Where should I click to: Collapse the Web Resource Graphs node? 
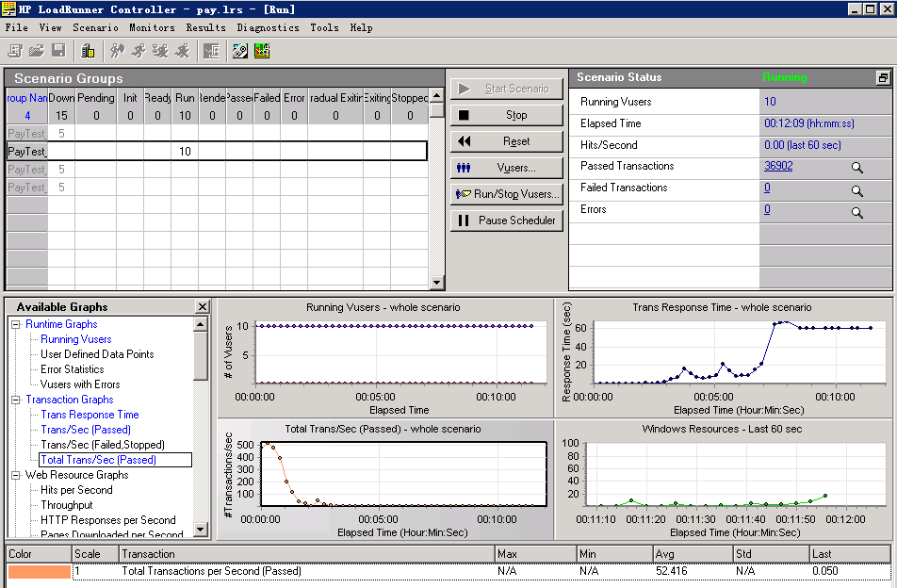[x=15, y=475]
